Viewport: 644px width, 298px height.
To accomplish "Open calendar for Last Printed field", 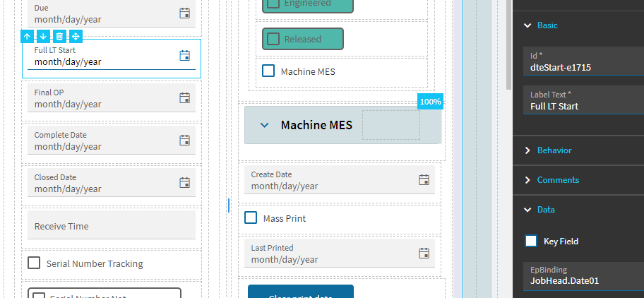I will [x=424, y=253].
